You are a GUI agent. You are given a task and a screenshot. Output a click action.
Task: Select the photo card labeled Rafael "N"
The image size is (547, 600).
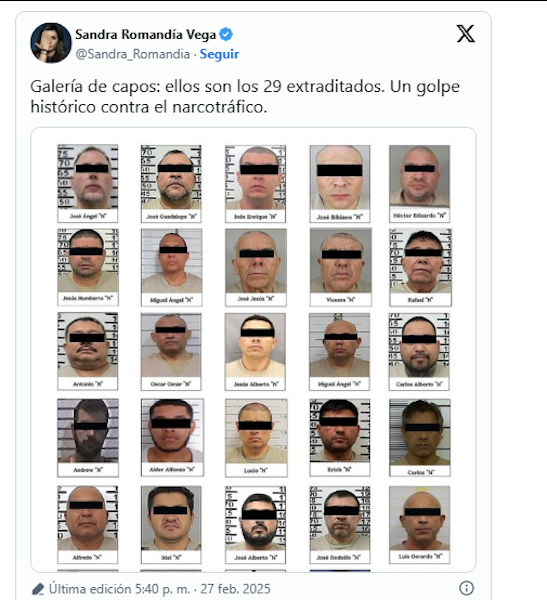tap(420, 267)
